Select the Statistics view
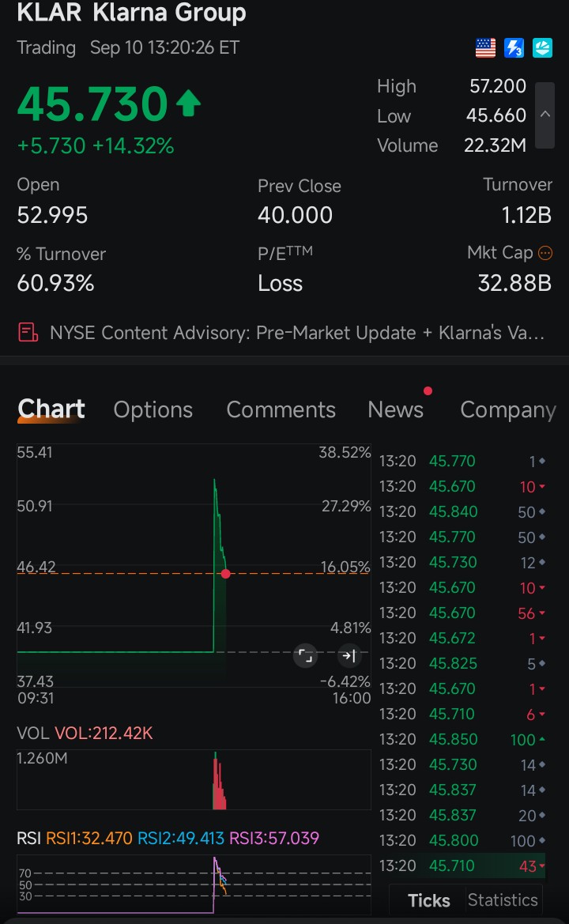 coord(503,900)
